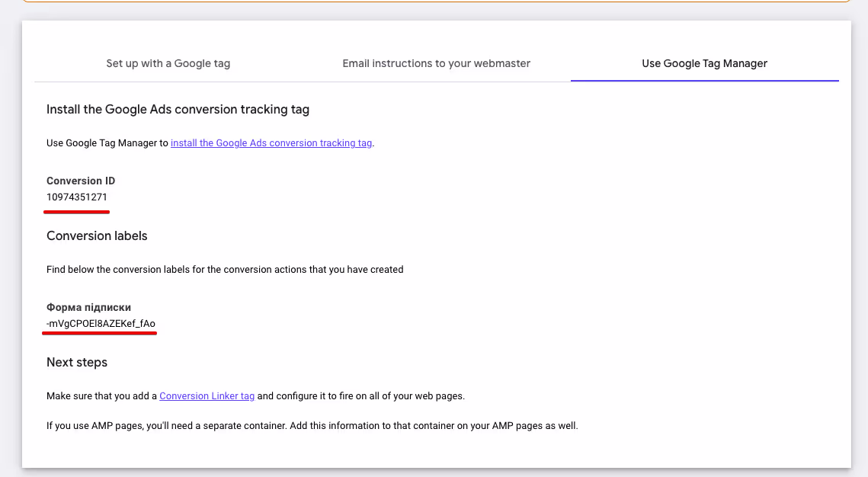Image resolution: width=868 pixels, height=477 pixels.
Task: Click the Conversion labels heading
Action: pos(97,235)
